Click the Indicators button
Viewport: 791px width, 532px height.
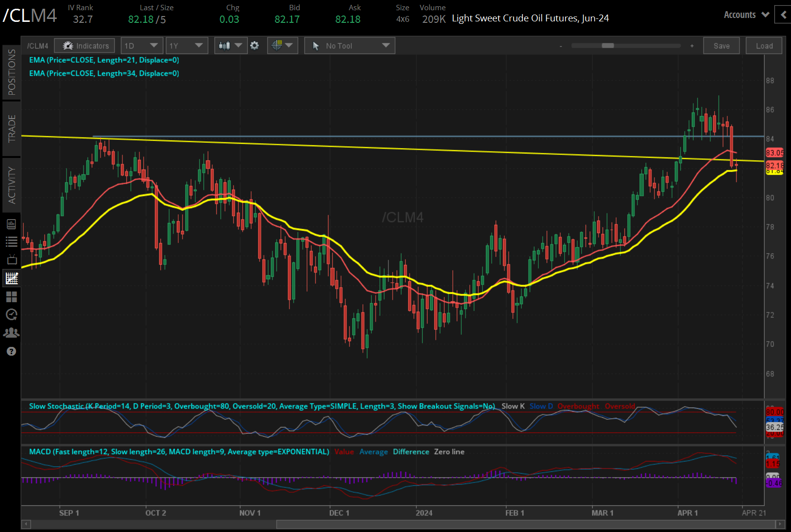tap(85, 46)
